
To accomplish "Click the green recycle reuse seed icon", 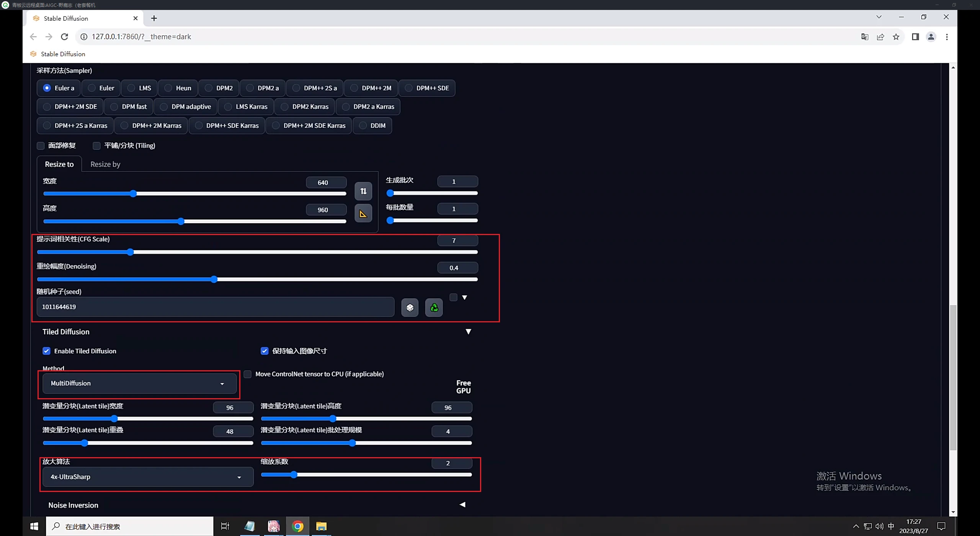I will click(434, 307).
